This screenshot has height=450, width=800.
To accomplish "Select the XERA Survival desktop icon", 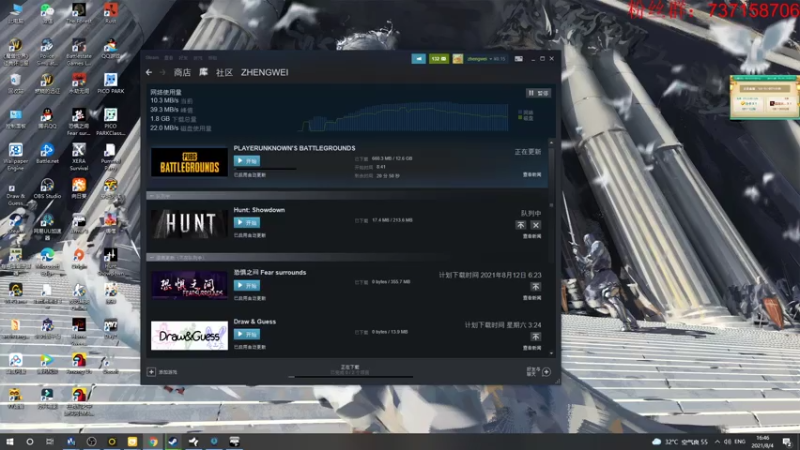I will pyautogui.click(x=79, y=157).
